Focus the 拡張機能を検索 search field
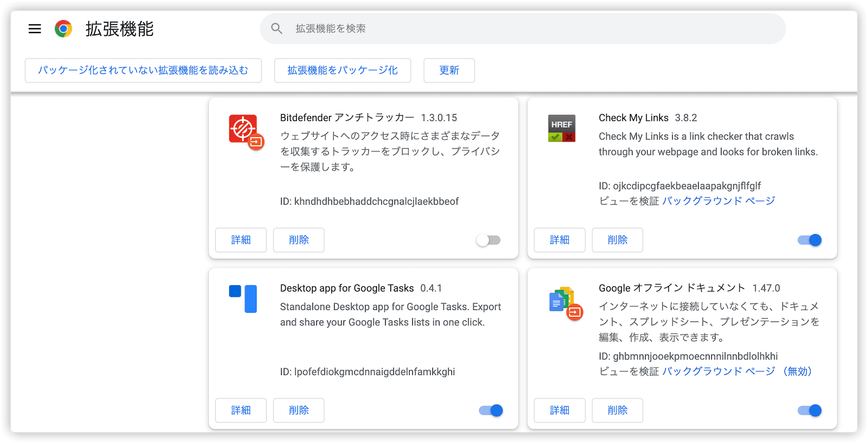The height and width of the screenshot is (443, 868). [523, 28]
